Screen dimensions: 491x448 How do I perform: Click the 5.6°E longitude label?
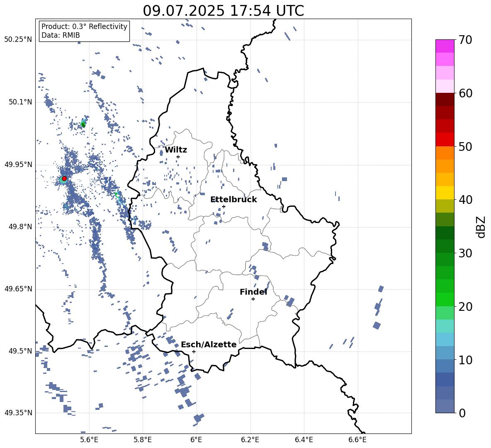click(x=89, y=440)
